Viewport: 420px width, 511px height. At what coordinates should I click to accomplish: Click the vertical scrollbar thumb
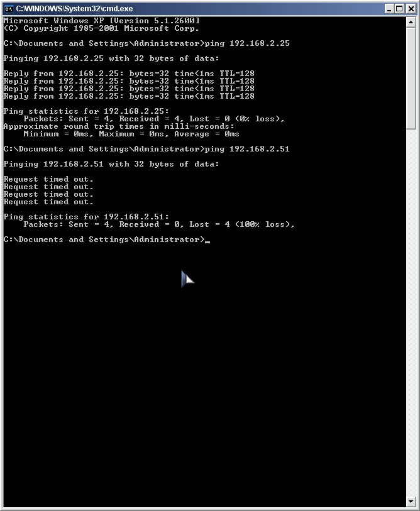click(x=411, y=79)
